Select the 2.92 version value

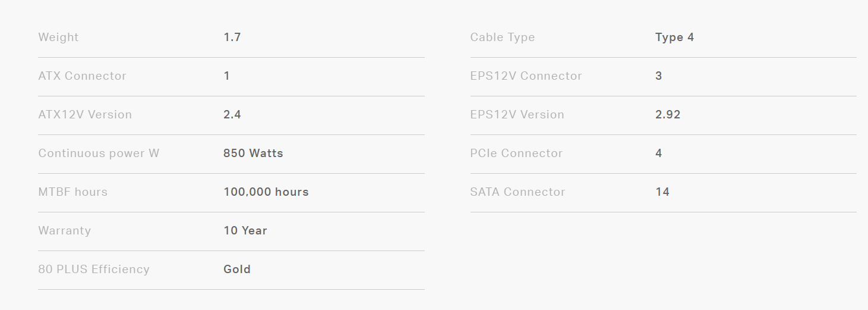pyautogui.click(x=668, y=115)
